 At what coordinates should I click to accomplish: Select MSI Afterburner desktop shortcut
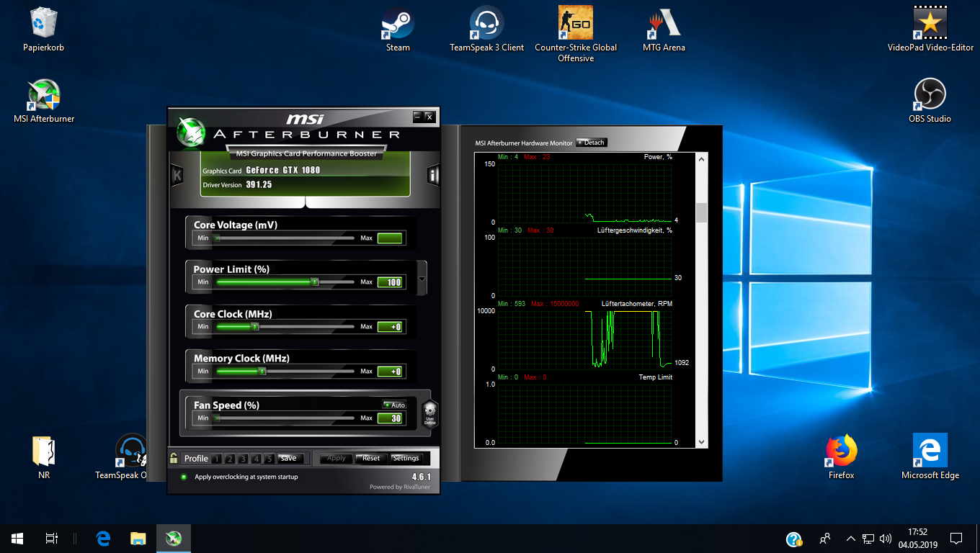click(44, 101)
